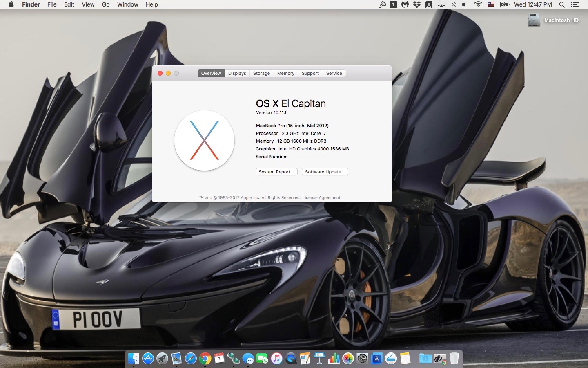This screenshot has height=368, width=588.
Task: Open the Downloads folder in Dock
Action: click(425, 359)
